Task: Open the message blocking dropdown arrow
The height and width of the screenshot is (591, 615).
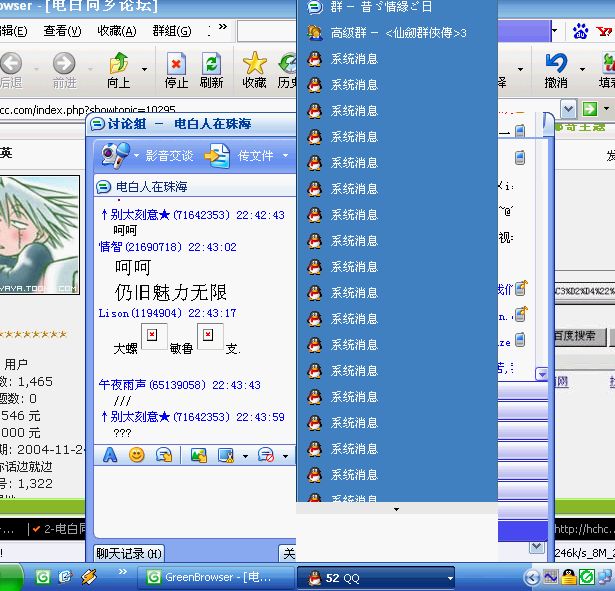Action: point(285,456)
